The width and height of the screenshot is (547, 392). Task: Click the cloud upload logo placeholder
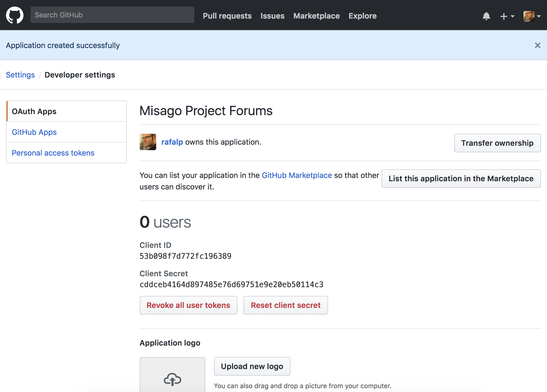pyautogui.click(x=172, y=379)
